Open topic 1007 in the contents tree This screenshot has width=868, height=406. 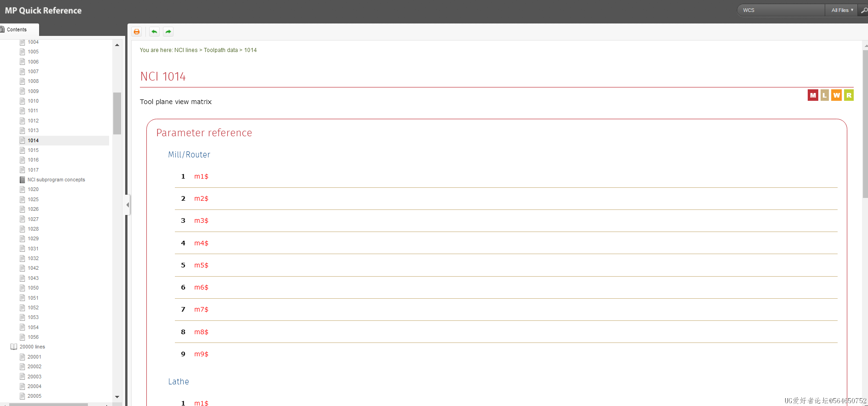tap(33, 71)
